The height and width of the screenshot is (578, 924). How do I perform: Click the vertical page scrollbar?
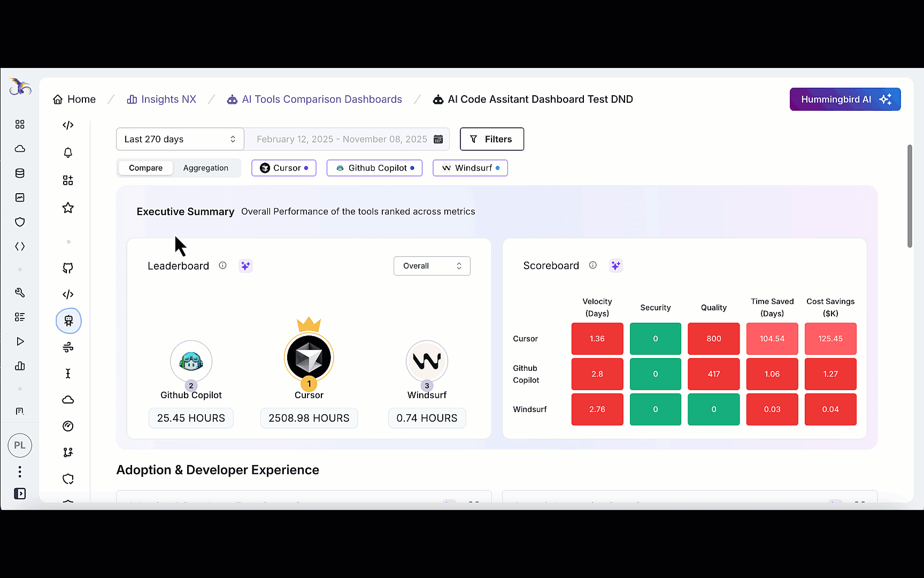click(910, 196)
